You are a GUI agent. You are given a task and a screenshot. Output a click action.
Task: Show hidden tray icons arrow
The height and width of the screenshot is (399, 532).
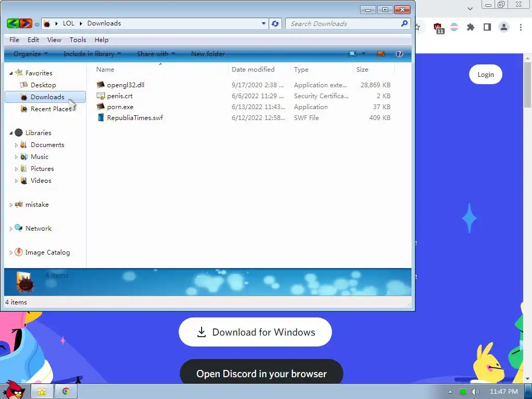(x=450, y=392)
